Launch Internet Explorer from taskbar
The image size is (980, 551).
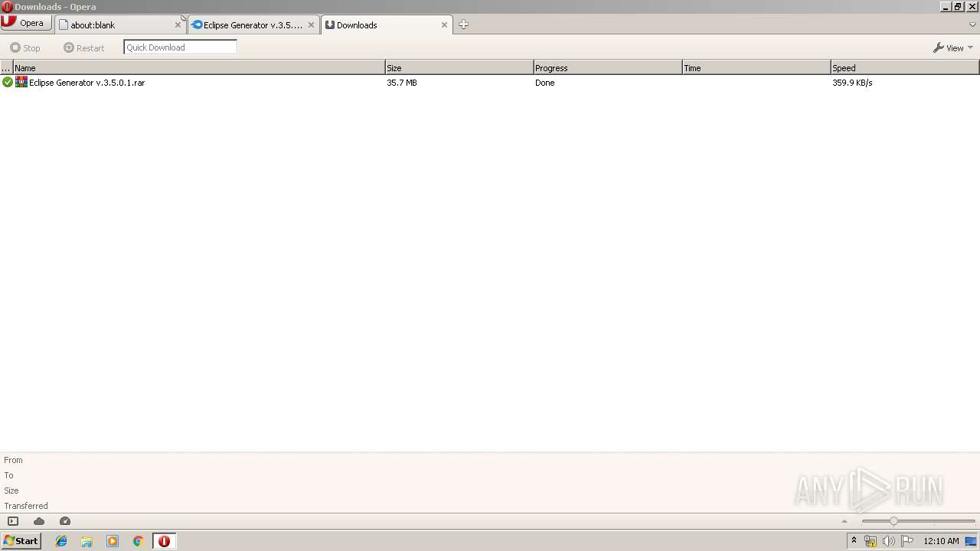pos(61,541)
